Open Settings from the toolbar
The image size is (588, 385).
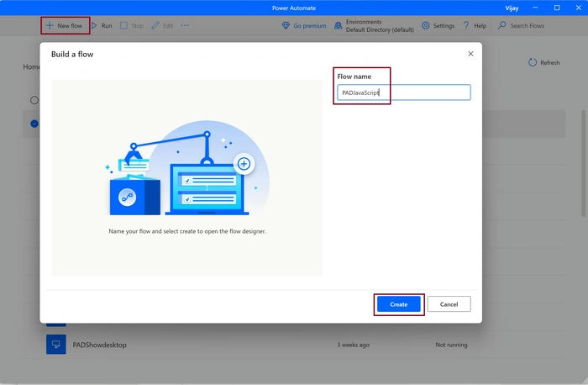[438, 25]
